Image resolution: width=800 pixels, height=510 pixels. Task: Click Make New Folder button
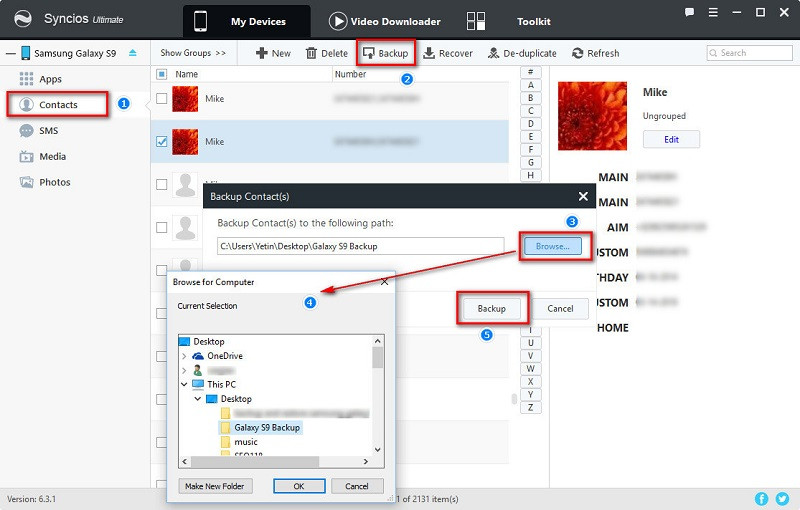[x=214, y=486]
